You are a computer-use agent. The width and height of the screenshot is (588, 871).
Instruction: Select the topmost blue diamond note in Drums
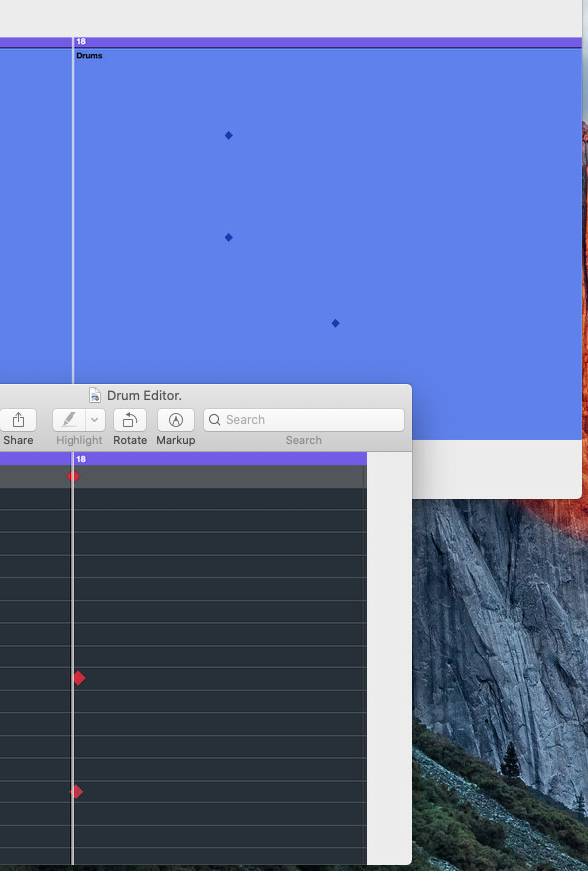pos(229,135)
